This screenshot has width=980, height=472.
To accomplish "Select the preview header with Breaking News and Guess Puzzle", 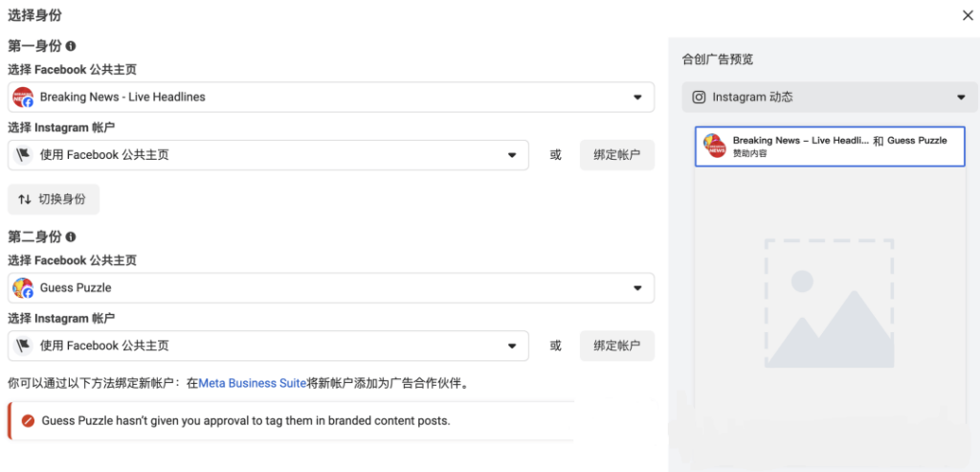I will tap(830, 146).
